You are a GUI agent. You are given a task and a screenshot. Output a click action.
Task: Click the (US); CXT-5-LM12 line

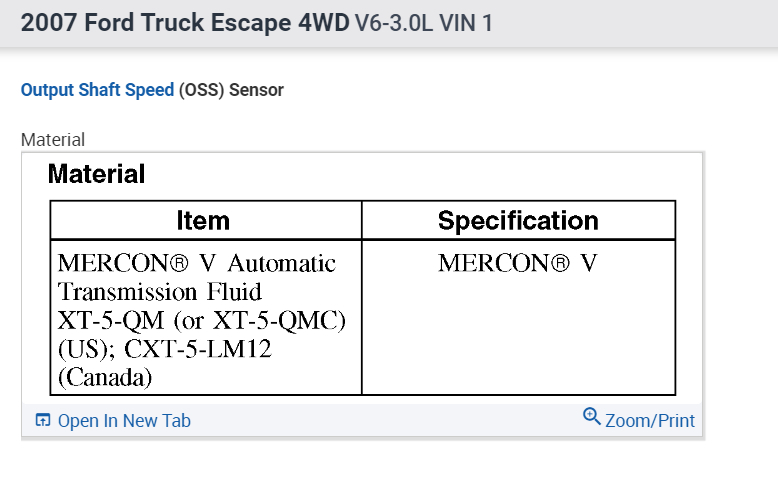(164, 351)
